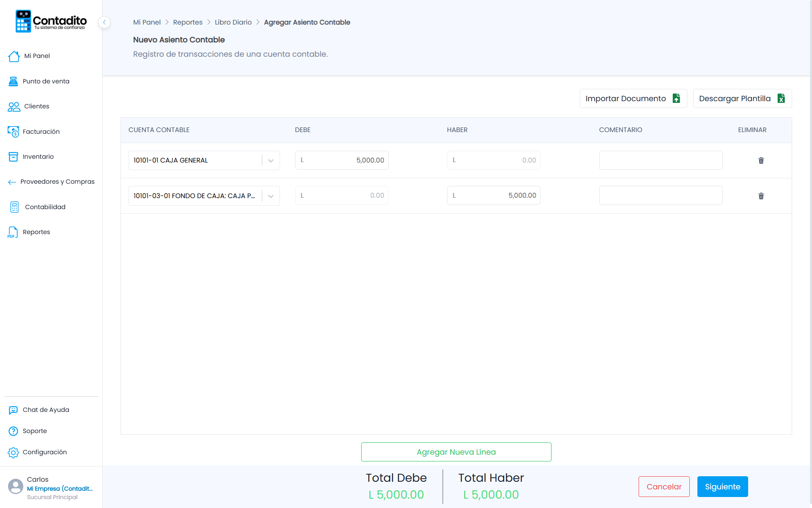Screen dimensions: 812x508
Task: Open Clientes people icon
Action: click(x=14, y=106)
